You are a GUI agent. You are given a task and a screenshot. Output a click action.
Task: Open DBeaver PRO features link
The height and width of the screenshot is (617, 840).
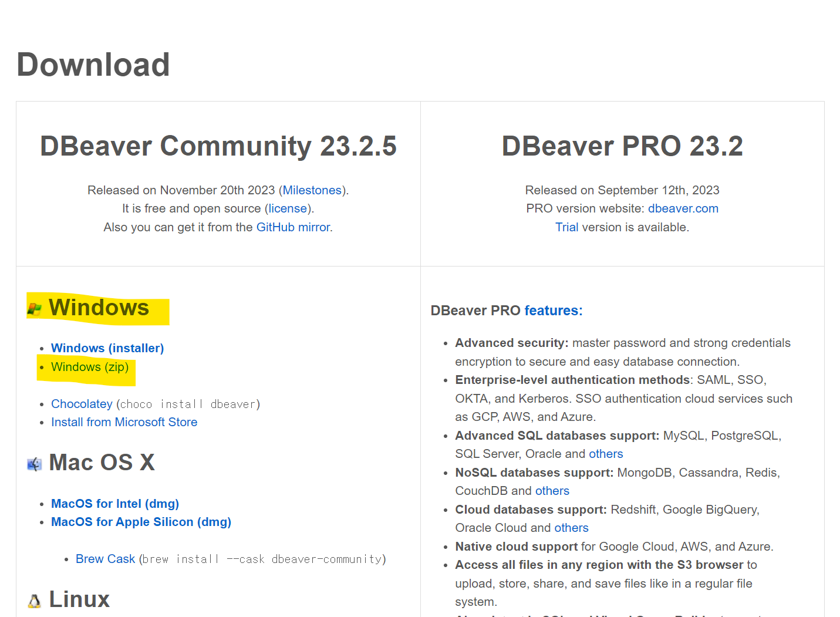554,311
